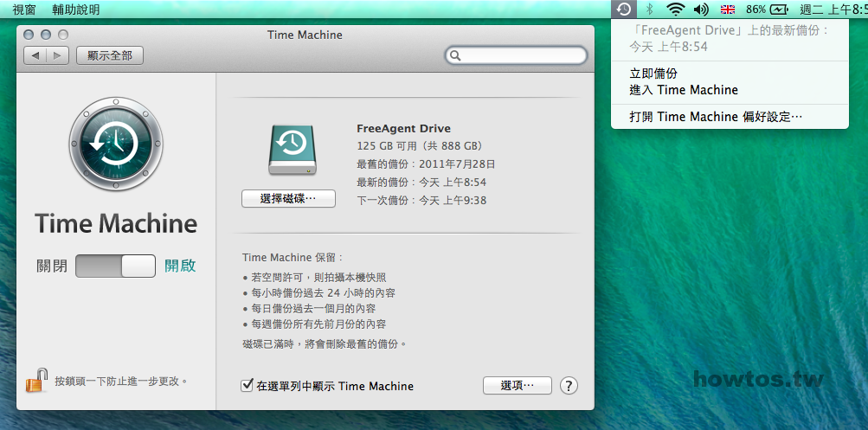Close the Time Machine preferences window
868x430 pixels.
(29, 35)
